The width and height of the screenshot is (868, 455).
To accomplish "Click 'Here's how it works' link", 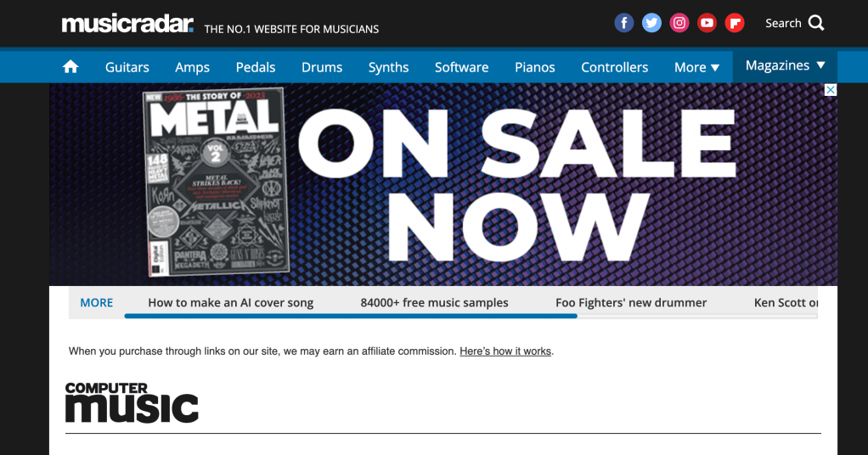I will click(x=505, y=351).
